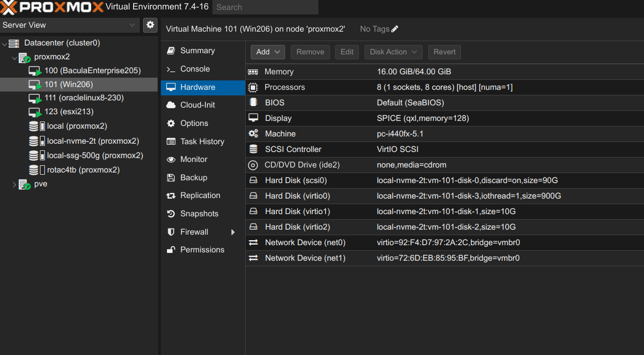Image resolution: width=644 pixels, height=355 pixels.
Task: Click the local-nvme-2t storage icon
Action: coord(37,141)
